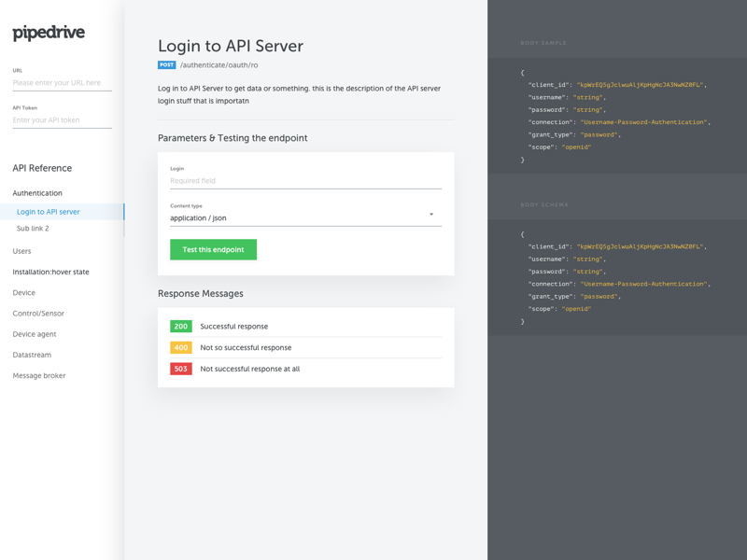Image resolution: width=747 pixels, height=560 pixels.
Task: Select 'Successful response' text
Action: (234, 326)
